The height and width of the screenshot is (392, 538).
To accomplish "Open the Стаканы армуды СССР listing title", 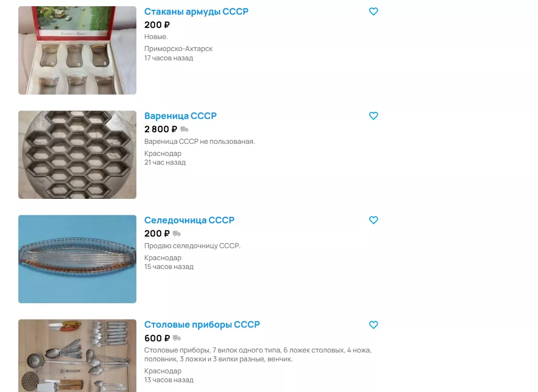I will [x=196, y=12].
